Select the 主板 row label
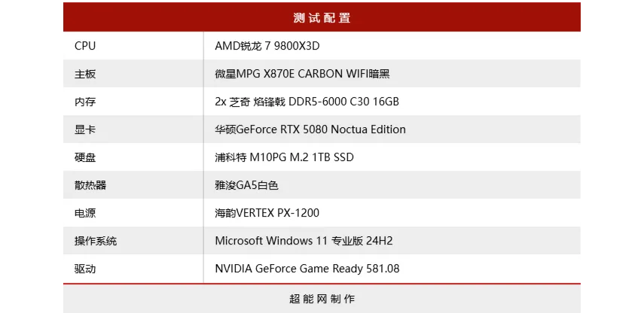The image size is (644, 313). [x=85, y=74]
